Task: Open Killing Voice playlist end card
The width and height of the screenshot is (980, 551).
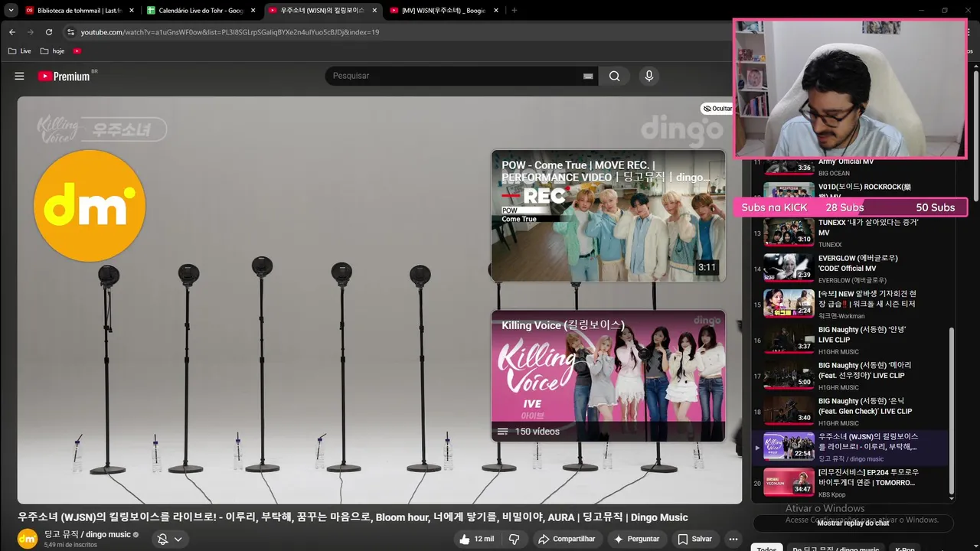Action: coord(608,376)
